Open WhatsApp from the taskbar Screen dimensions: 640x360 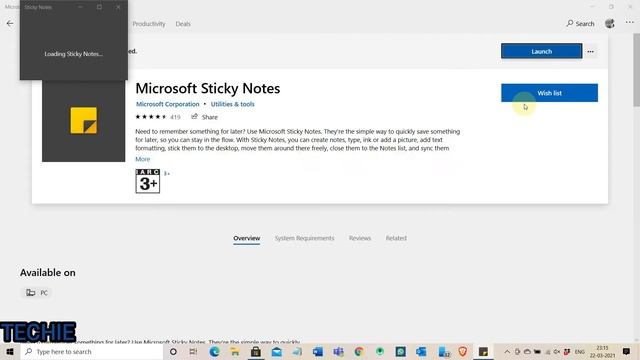point(401,351)
